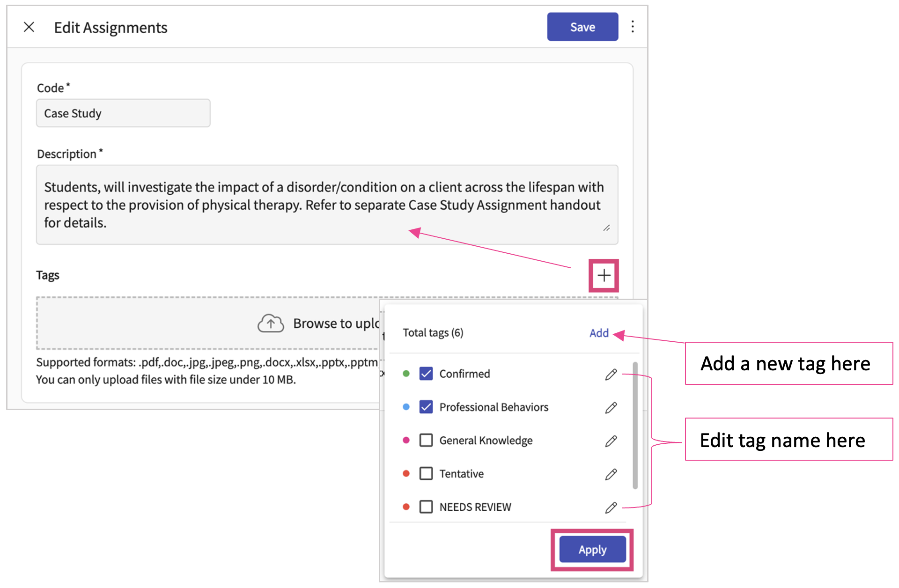
Task: Uncheck the Confirmed tag checkbox
Action: tap(426, 374)
